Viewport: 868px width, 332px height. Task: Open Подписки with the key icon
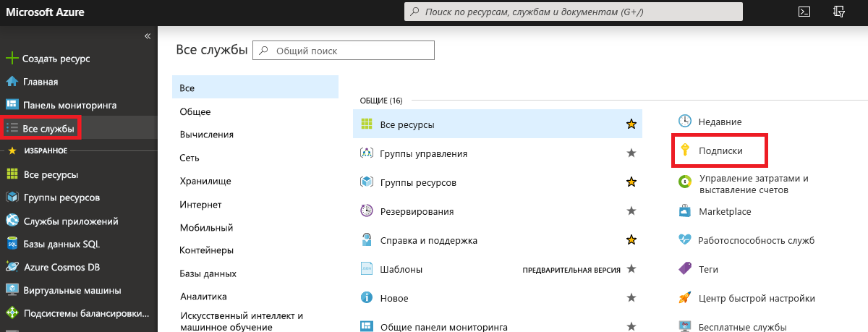tap(719, 150)
